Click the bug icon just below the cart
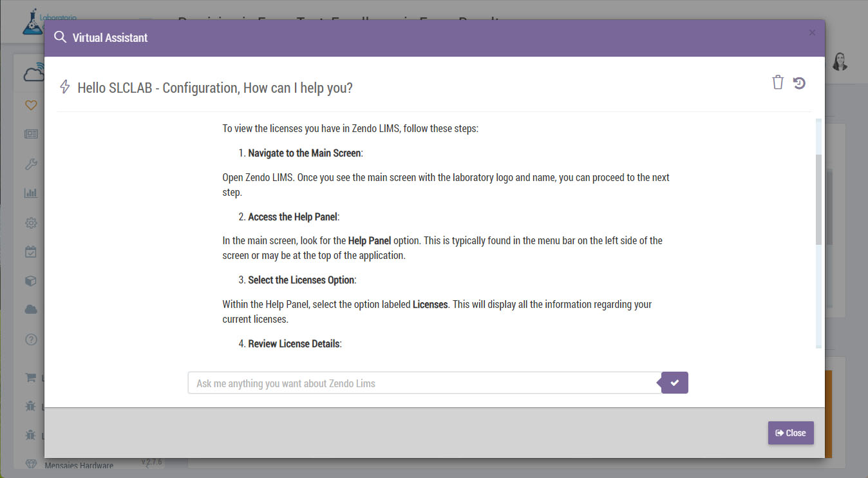 pos(30,406)
